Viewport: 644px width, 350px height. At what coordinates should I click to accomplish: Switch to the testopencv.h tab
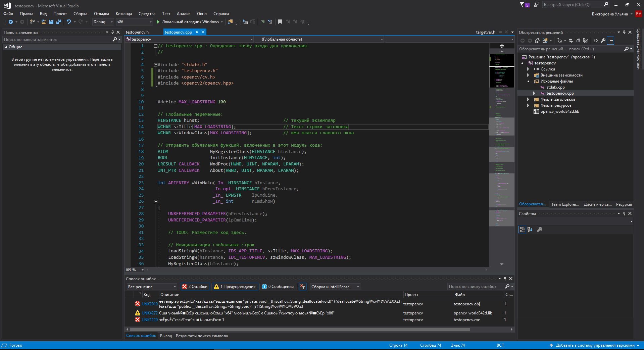point(137,32)
